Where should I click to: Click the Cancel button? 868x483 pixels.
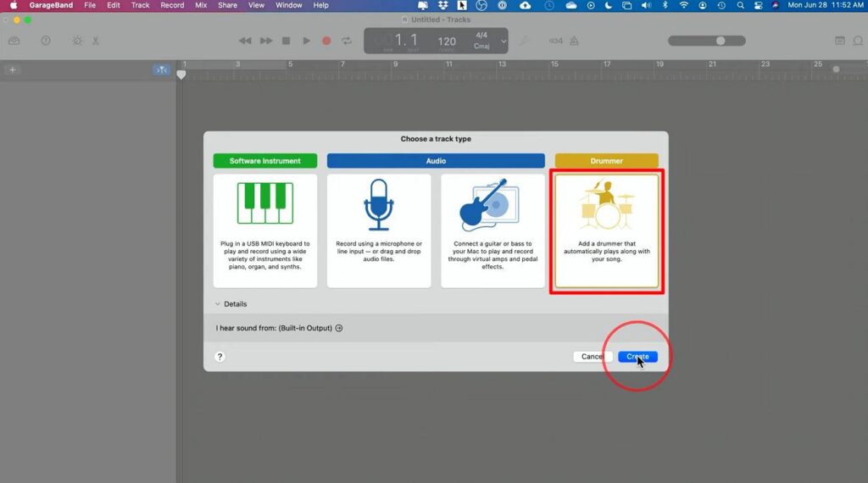click(592, 357)
